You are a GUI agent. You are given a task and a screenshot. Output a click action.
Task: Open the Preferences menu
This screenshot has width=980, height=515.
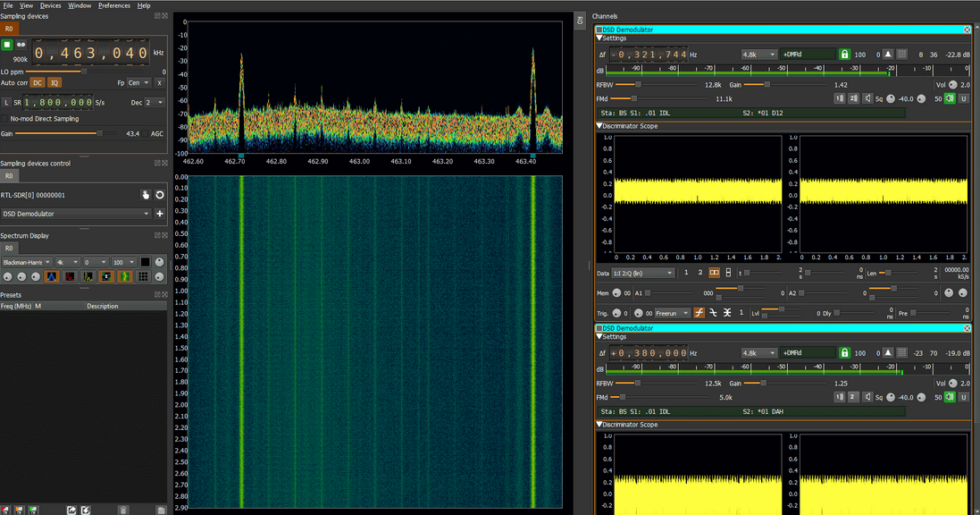point(113,5)
